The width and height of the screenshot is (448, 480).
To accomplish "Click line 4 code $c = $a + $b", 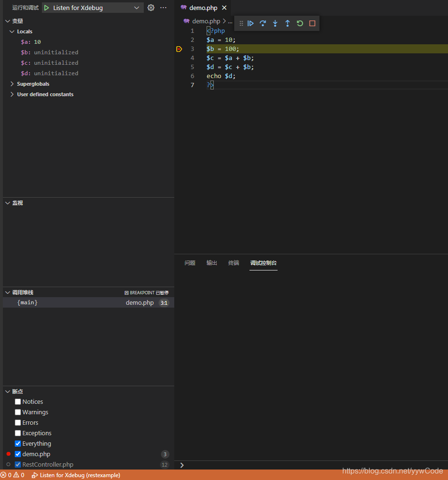I will point(230,58).
